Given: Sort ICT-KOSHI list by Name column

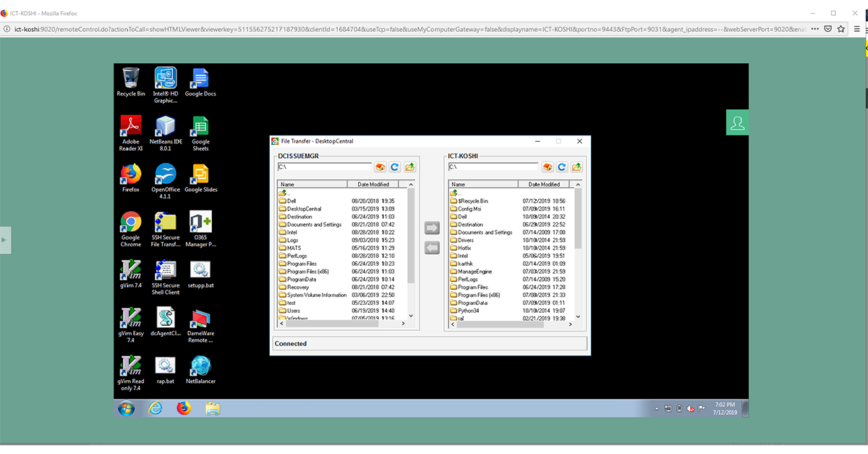Looking at the screenshot, I should tap(483, 185).
